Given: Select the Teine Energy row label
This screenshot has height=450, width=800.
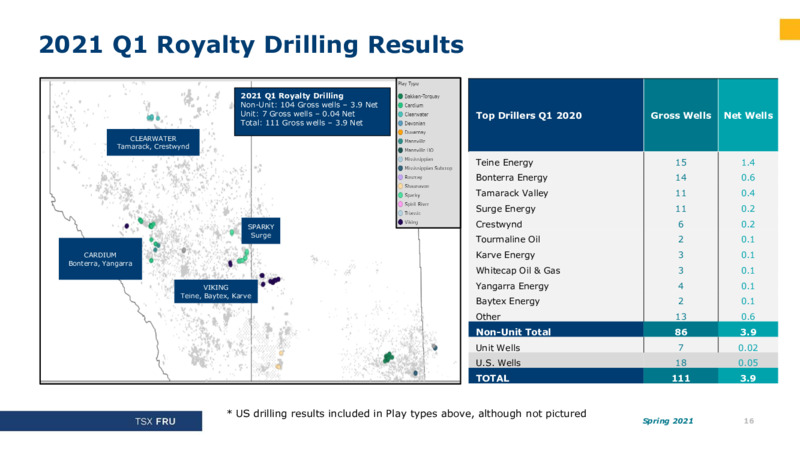Looking at the screenshot, I should [x=504, y=162].
